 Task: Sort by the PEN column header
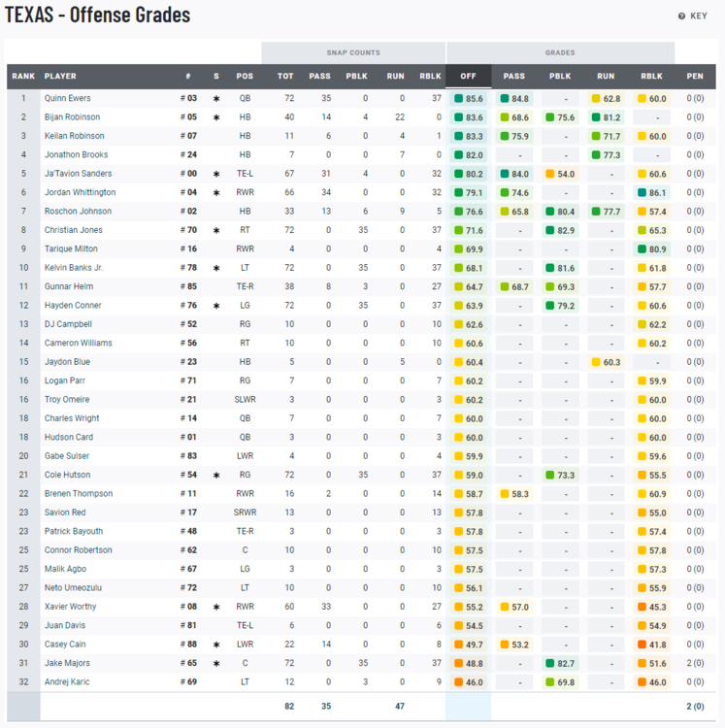coord(695,77)
